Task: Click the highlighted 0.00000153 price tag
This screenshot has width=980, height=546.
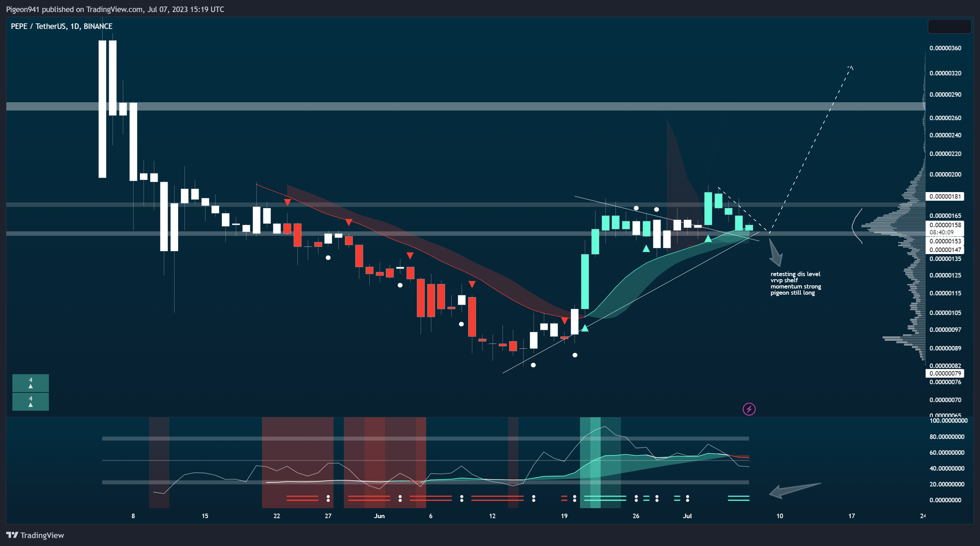Action: [945, 241]
